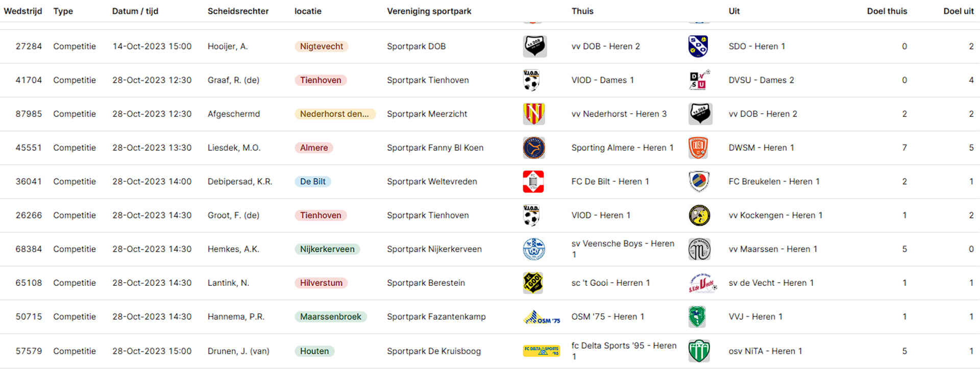Click the DVSU club logo icon
980x369 pixels.
[699, 80]
